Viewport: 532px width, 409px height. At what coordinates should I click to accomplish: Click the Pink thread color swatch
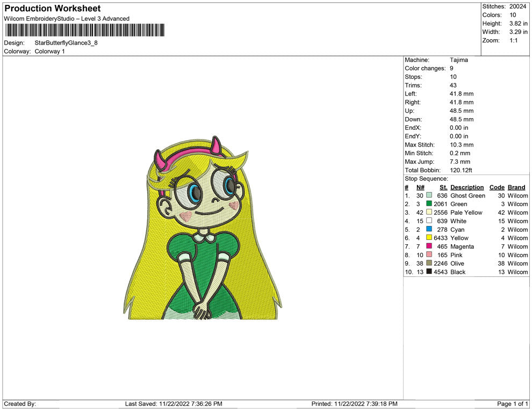[x=429, y=254]
